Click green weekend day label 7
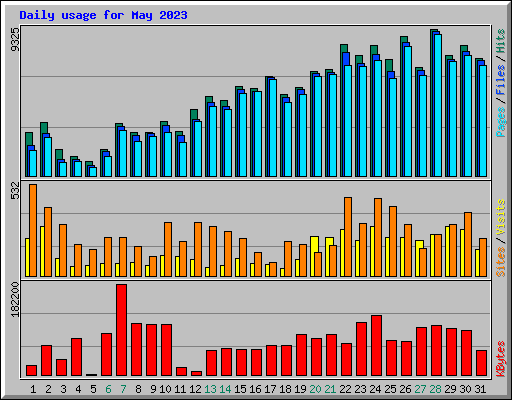 pos(123,389)
